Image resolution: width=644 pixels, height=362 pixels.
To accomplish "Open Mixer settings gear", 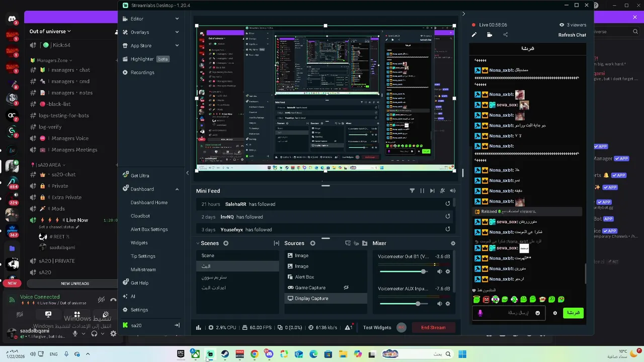I will (453, 243).
